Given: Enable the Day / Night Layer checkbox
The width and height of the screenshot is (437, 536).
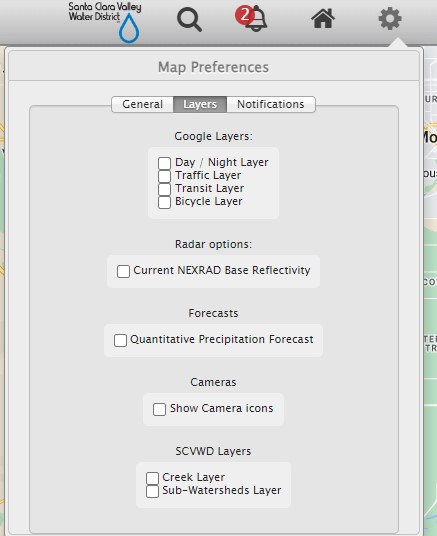Looking at the screenshot, I should [164, 163].
